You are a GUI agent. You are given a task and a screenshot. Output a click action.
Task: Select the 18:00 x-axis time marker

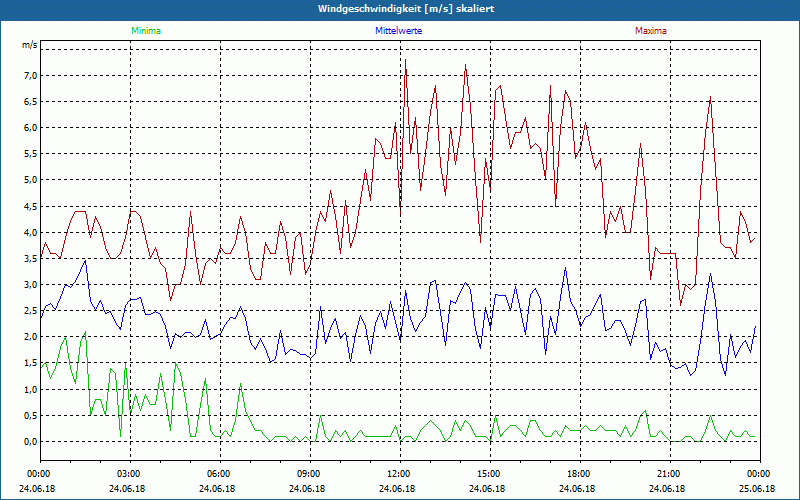coord(579,473)
